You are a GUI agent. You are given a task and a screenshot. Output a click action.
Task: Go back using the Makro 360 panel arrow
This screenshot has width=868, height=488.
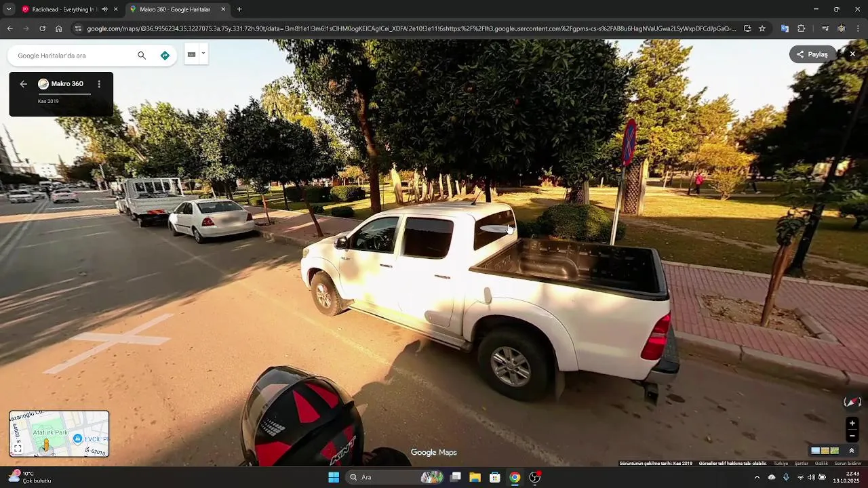pos(23,84)
